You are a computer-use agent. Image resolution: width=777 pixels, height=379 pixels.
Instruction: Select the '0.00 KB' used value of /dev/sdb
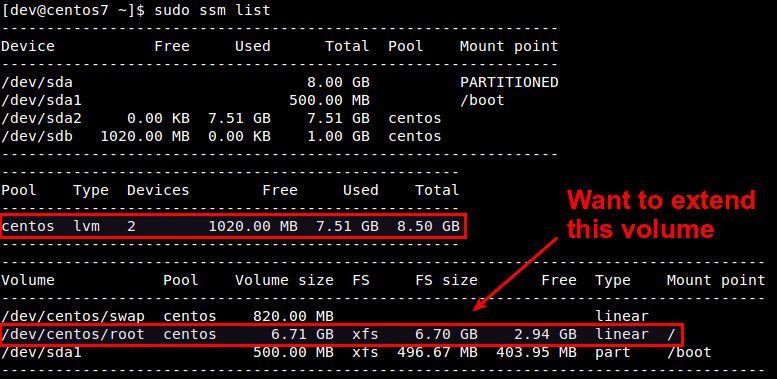239,136
